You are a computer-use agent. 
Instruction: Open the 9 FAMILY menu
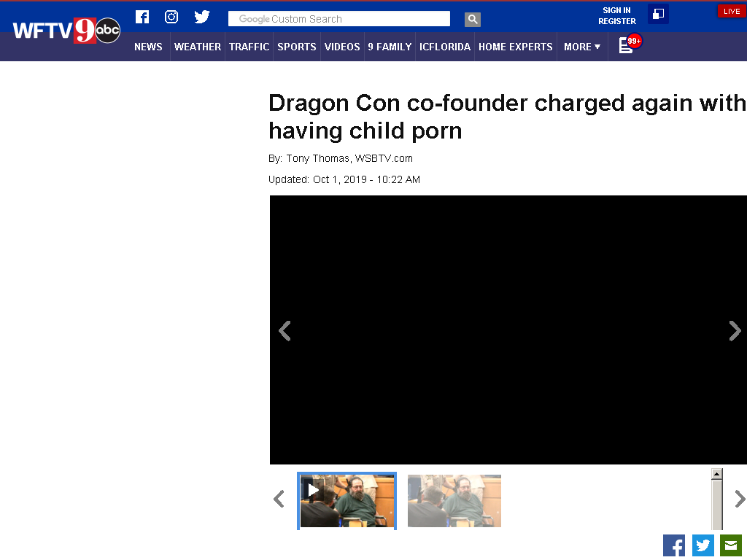pos(390,47)
